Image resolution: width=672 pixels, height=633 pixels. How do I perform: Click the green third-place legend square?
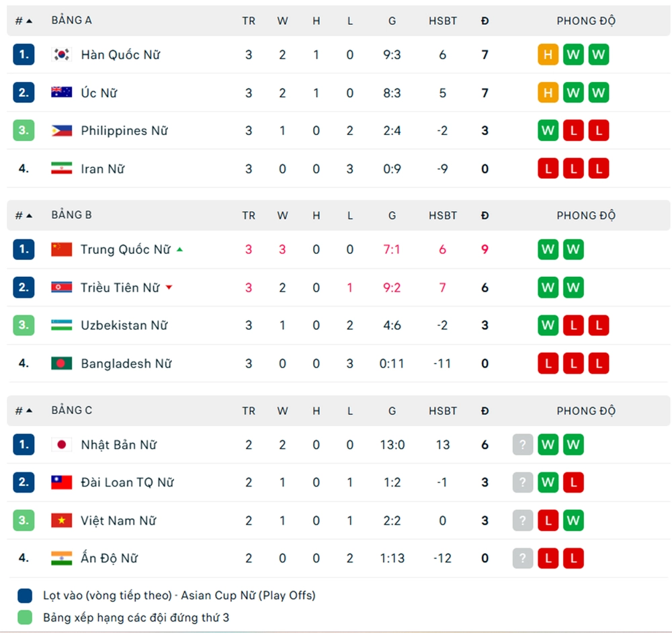click(25, 617)
